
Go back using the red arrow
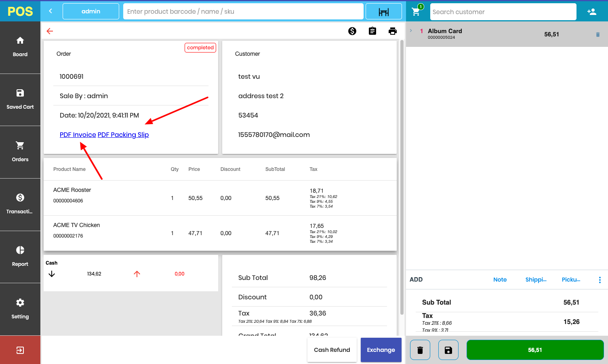point(50,31)
